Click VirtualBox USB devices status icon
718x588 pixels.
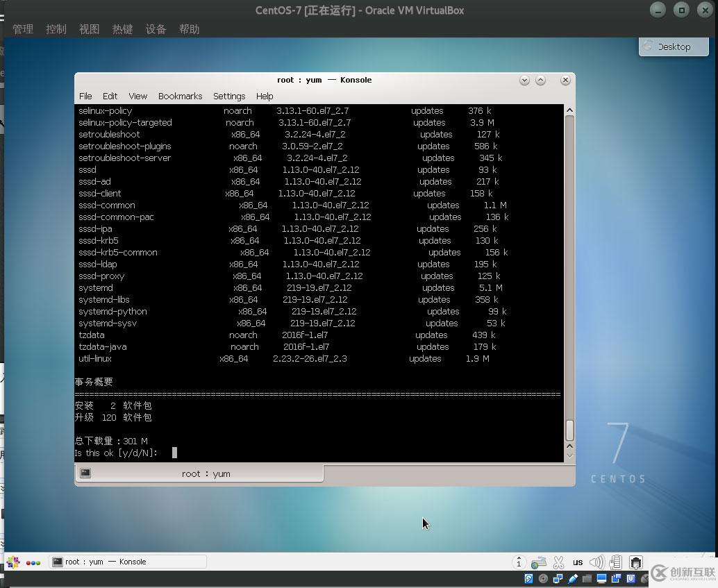(572, 579)
